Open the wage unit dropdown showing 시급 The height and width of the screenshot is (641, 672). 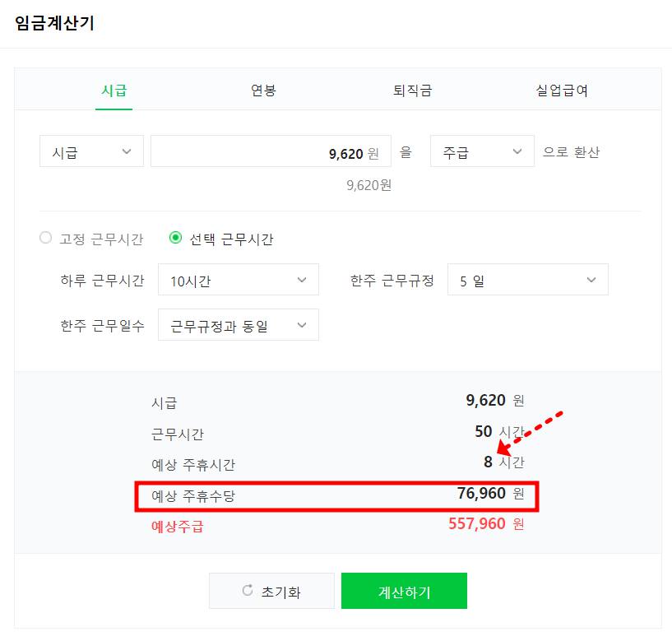(x=90, y=151)
